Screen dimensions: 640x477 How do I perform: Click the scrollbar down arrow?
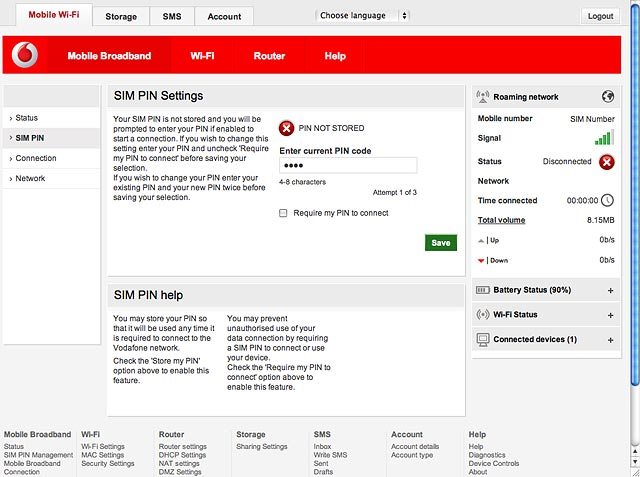635,461
